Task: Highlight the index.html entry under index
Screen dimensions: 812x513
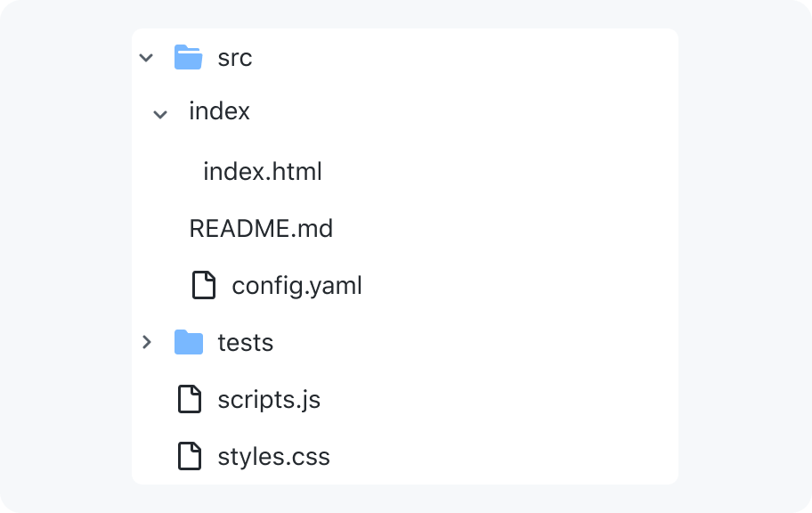Action: pos(263,172)
